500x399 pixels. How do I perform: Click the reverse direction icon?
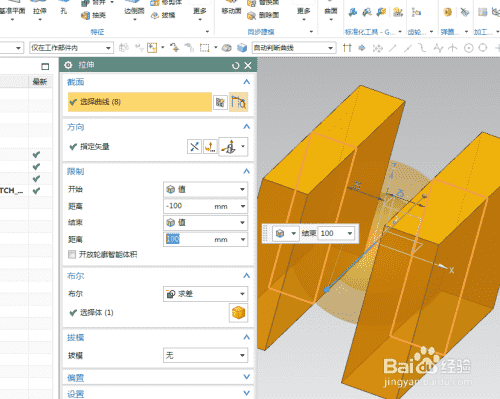tap(194, 147)
